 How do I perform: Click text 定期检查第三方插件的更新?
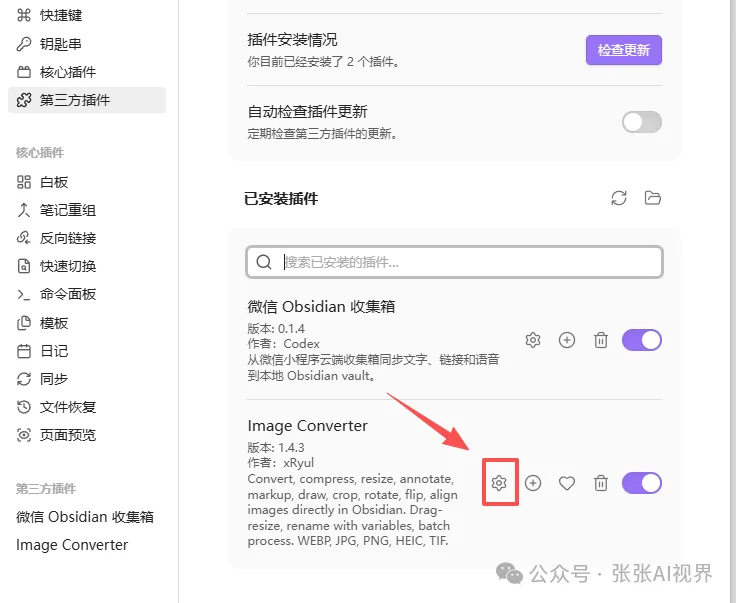322,134
